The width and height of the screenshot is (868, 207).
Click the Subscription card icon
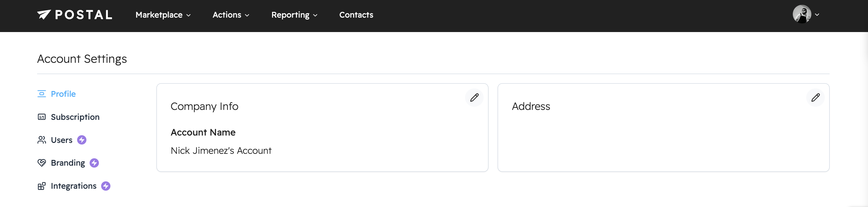[41, 117]
